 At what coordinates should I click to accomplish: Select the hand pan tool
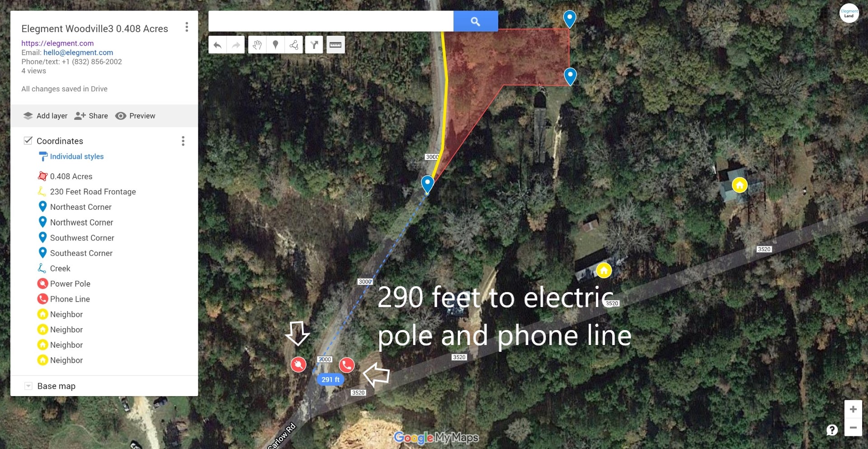[x=257, y=45]
